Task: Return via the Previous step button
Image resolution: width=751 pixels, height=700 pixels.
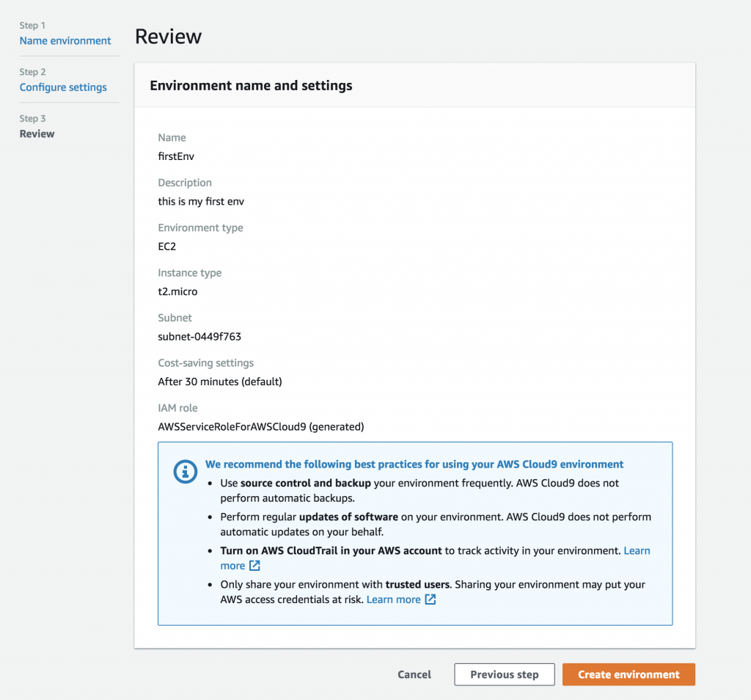Action: click(505, 674)
